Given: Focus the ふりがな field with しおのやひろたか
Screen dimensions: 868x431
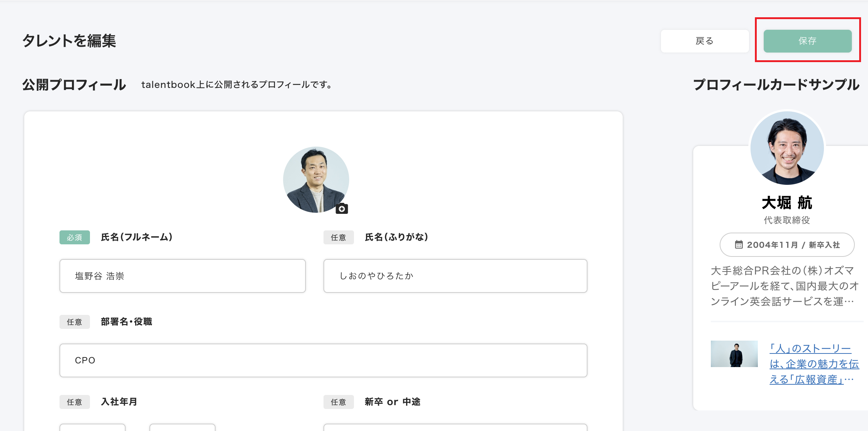Looking at the screenshot, I should [455, 276].
